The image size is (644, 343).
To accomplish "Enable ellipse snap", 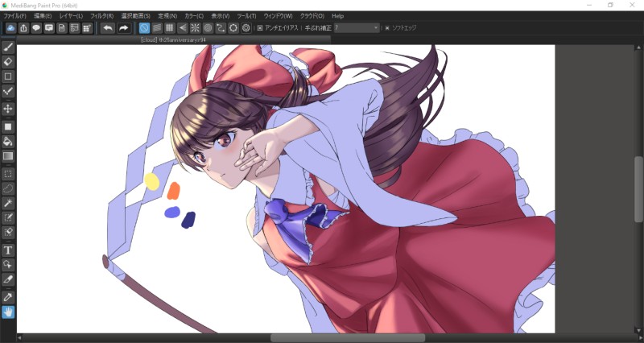I will [233, 28].
